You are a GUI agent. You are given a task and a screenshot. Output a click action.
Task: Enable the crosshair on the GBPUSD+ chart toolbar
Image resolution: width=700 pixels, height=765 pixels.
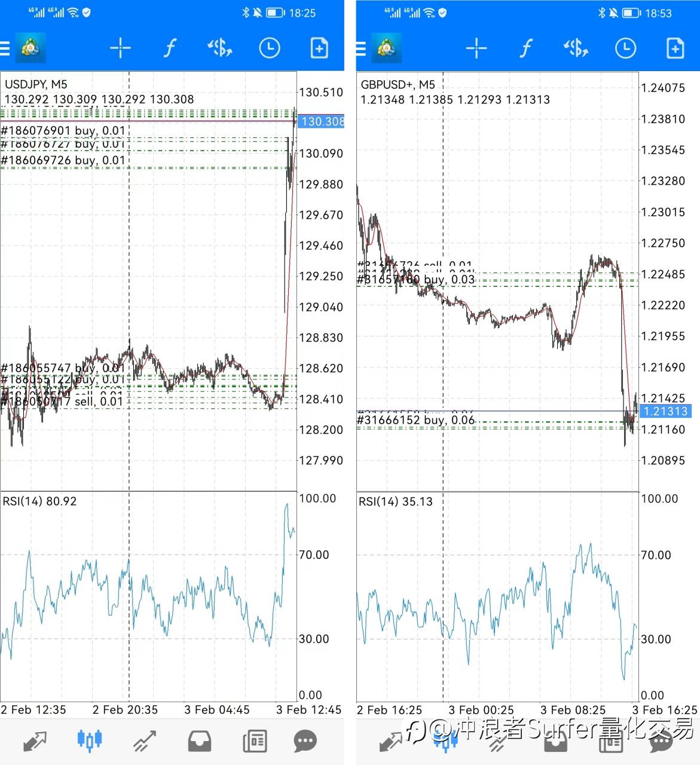(476, 48)
